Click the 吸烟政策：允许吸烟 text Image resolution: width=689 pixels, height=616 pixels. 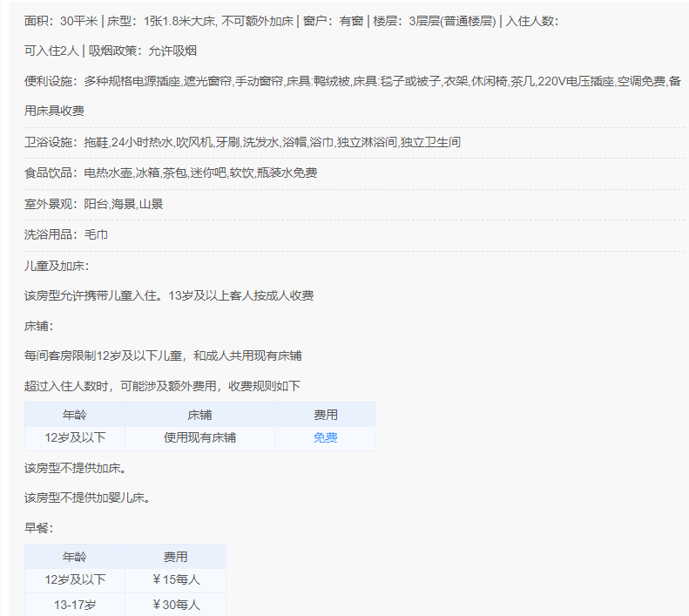point(142,51)
